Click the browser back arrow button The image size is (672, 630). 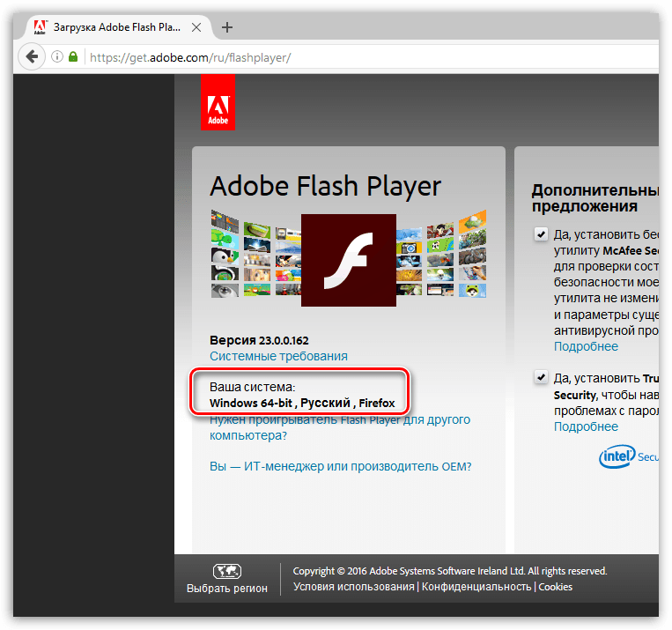(32, 57)
